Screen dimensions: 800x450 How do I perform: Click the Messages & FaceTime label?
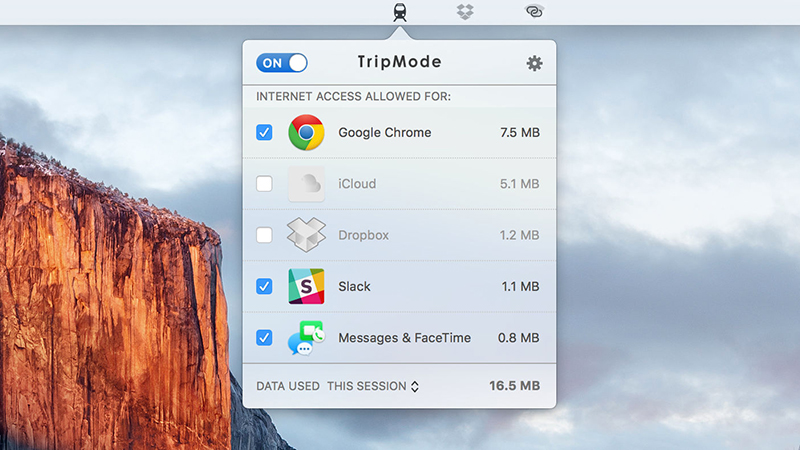pyautogui.click(x=405, y=338)
